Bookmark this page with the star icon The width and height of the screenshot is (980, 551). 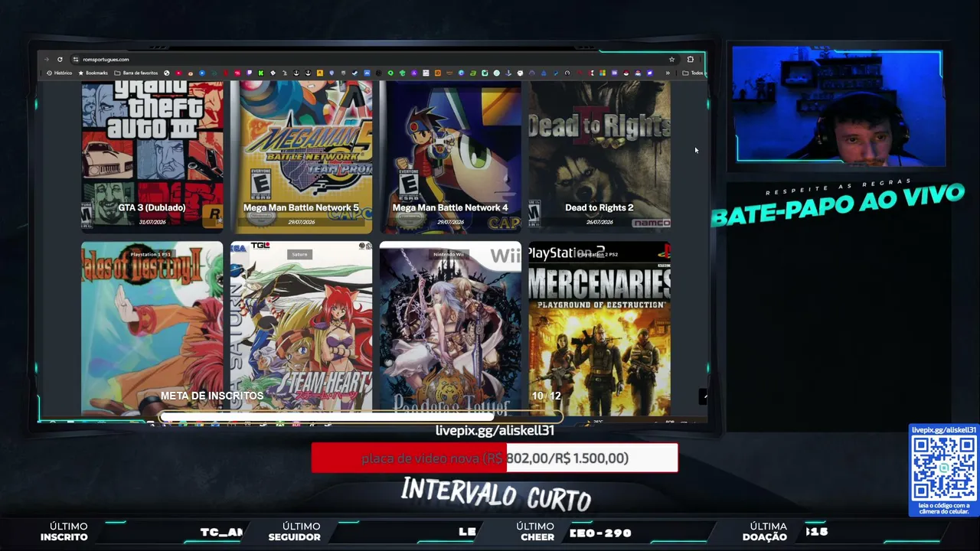[x=671, y=60]
